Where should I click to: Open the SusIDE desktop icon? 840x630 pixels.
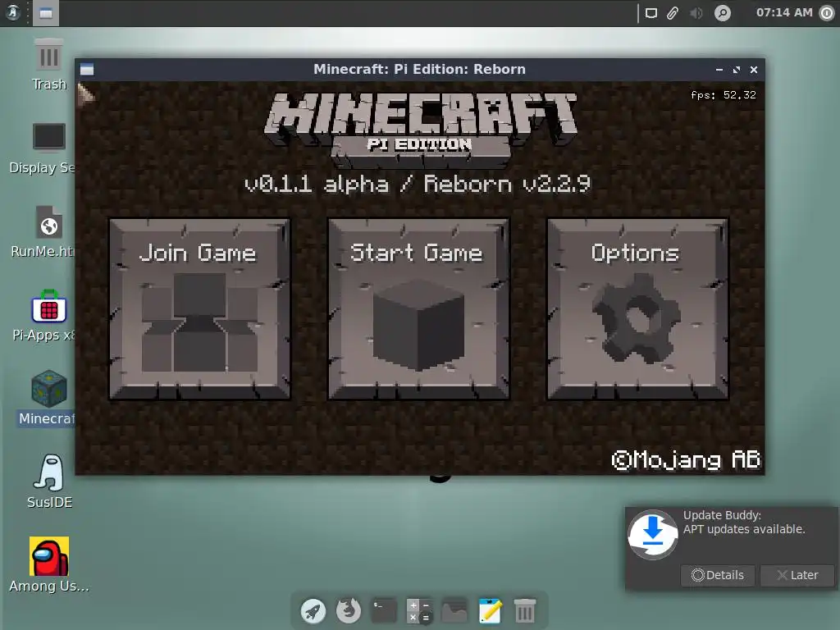tap(49, 482)
